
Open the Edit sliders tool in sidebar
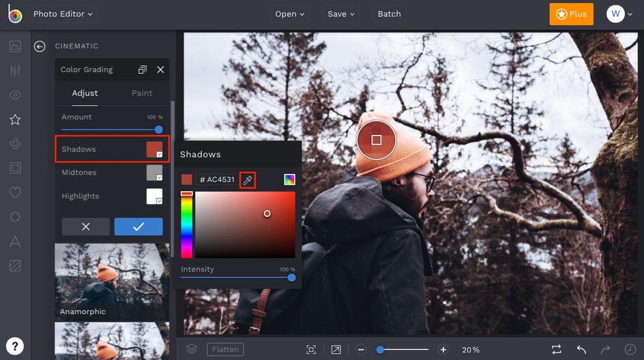pyautogui.click(x=15, y=71)
